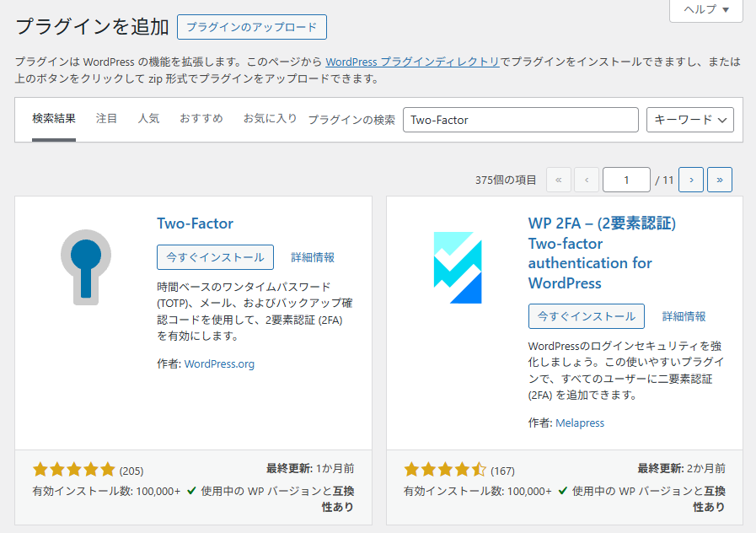Click the 375個の項目 item count
Viewport: 756px width, 533px height.
[x=506, y=180]
